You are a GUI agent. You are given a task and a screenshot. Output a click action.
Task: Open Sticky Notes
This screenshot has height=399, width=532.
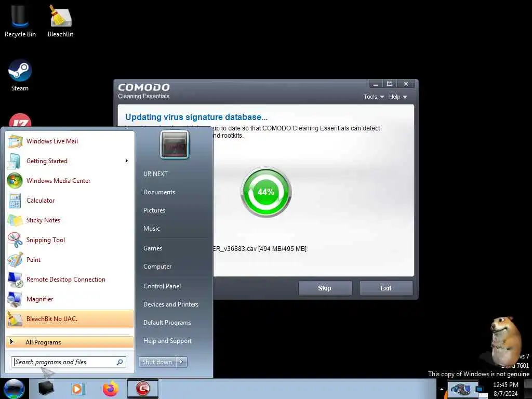pyautogui.click(x=70, y=220)
